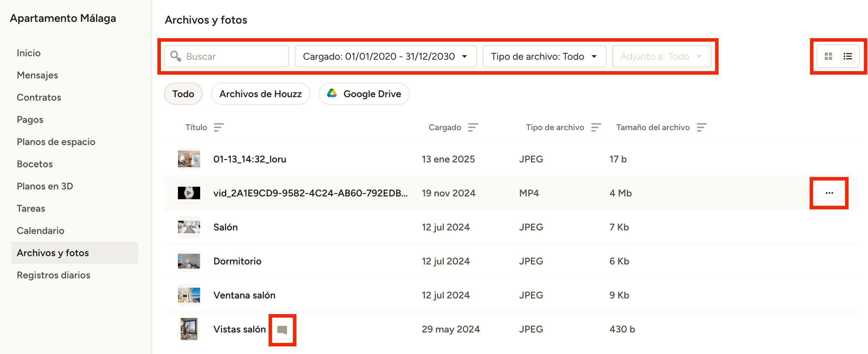Open more options for the MP4 video

tap(829, 193)
